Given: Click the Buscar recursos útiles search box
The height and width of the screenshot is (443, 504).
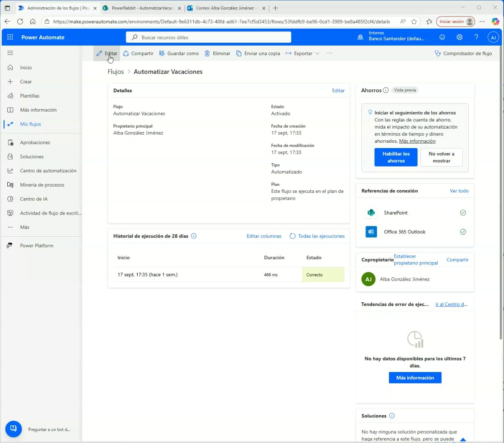Looking at the screenshot, I should coord(209,37).
